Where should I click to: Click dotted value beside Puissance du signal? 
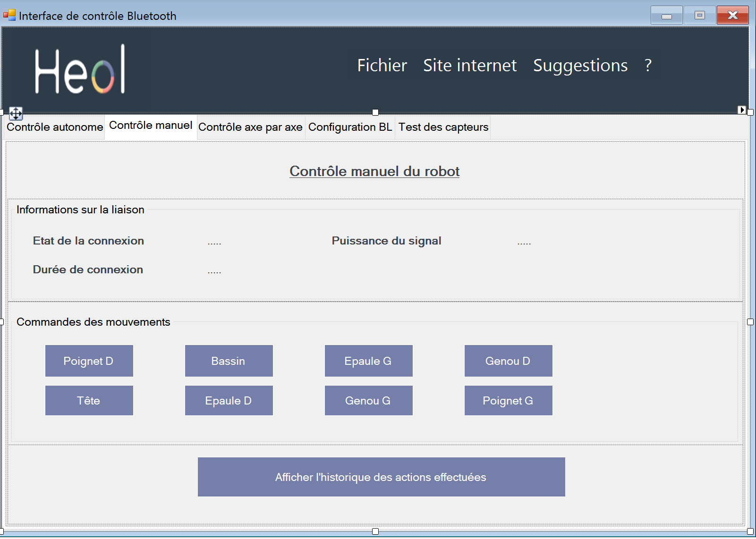tap(524, 243)
